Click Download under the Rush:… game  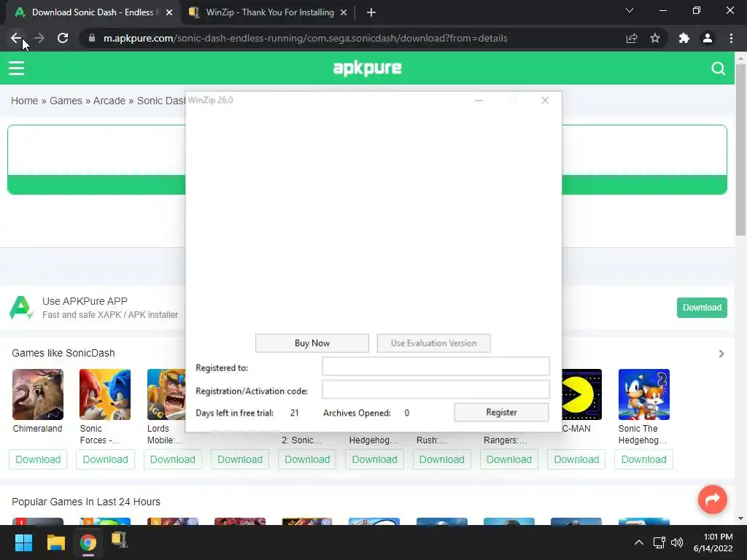tap(441, 459)
